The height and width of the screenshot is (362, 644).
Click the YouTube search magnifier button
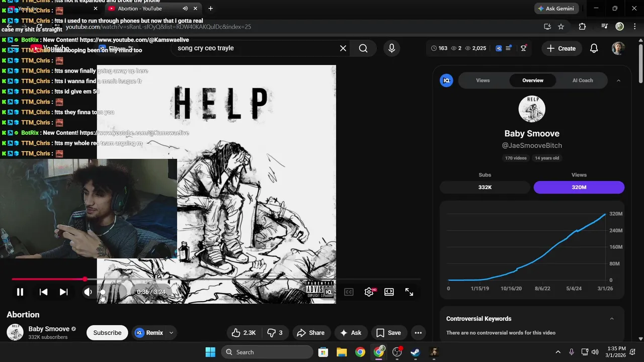pyautogui.click(x=363, y=48)
